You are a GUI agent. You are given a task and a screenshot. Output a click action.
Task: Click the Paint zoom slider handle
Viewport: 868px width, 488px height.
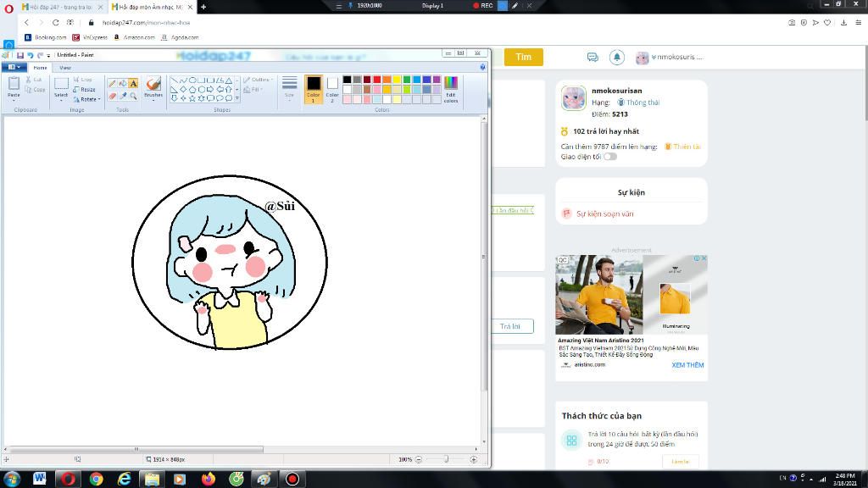tap(446, 459)
